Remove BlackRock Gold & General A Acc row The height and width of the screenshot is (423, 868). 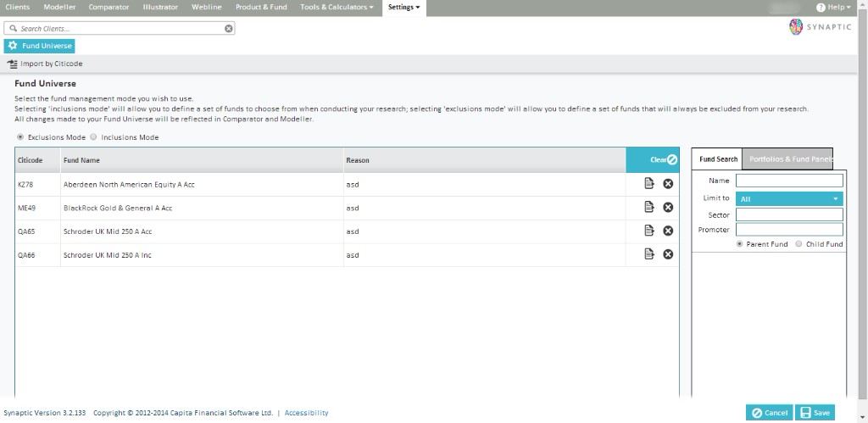668,207
